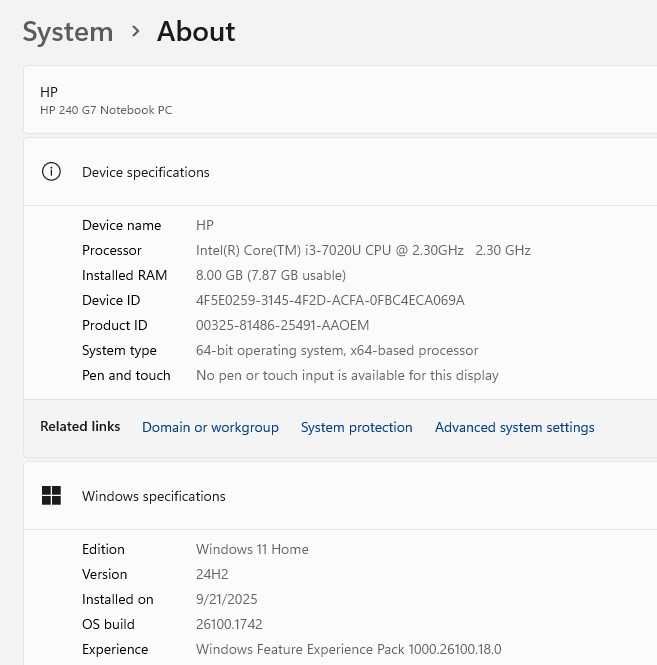Go back to System in breadcrumb

(x=68, y=32)
